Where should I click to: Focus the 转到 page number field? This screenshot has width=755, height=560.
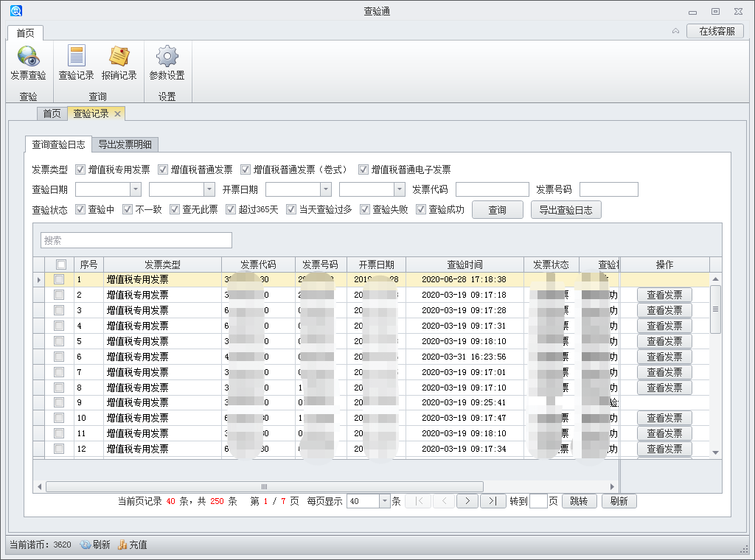coord(538,501)
